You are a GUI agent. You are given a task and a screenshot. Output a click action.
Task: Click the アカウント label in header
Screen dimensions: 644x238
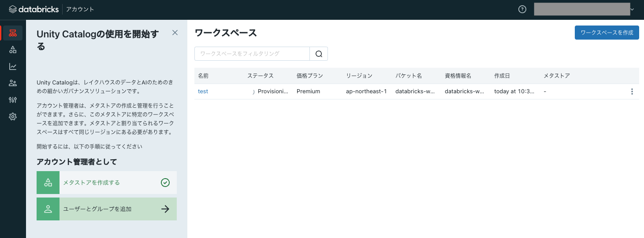tap(80, 9)
